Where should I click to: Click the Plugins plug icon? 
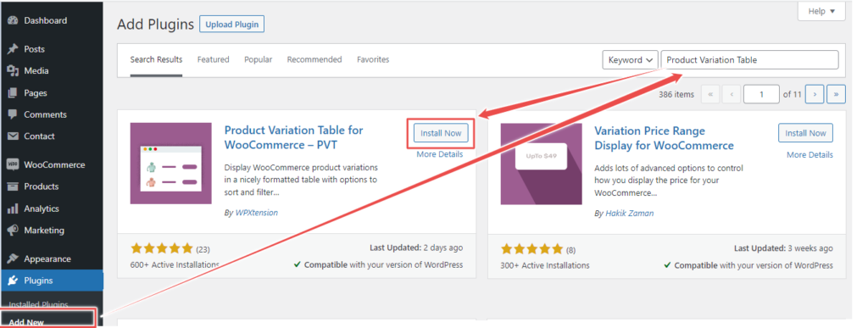[13, 281]
